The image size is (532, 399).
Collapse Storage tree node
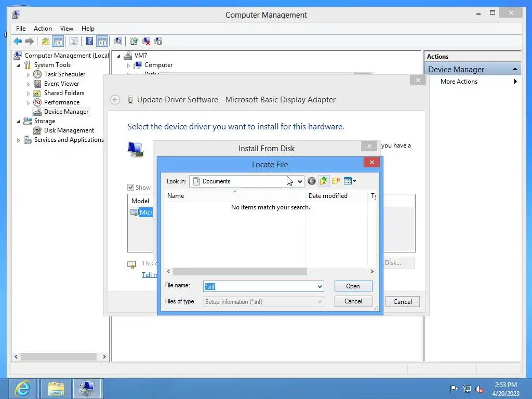click(x=18, y=122)
